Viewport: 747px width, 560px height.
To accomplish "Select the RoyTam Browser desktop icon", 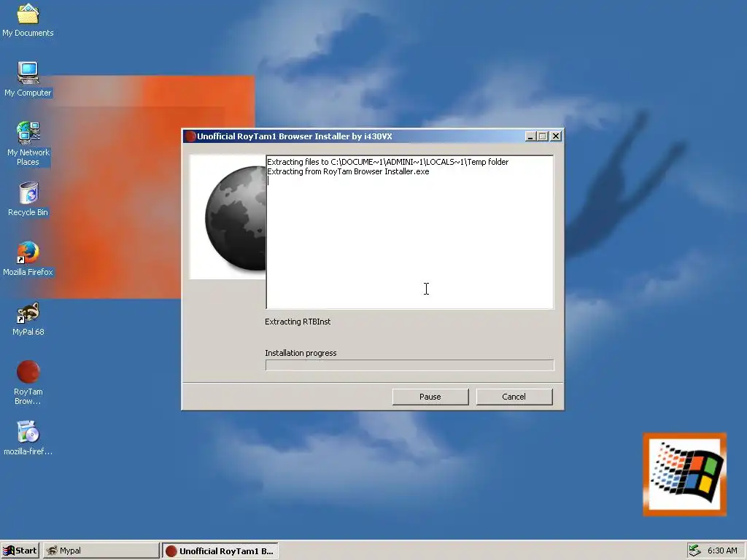I will (x=28, y=382).
